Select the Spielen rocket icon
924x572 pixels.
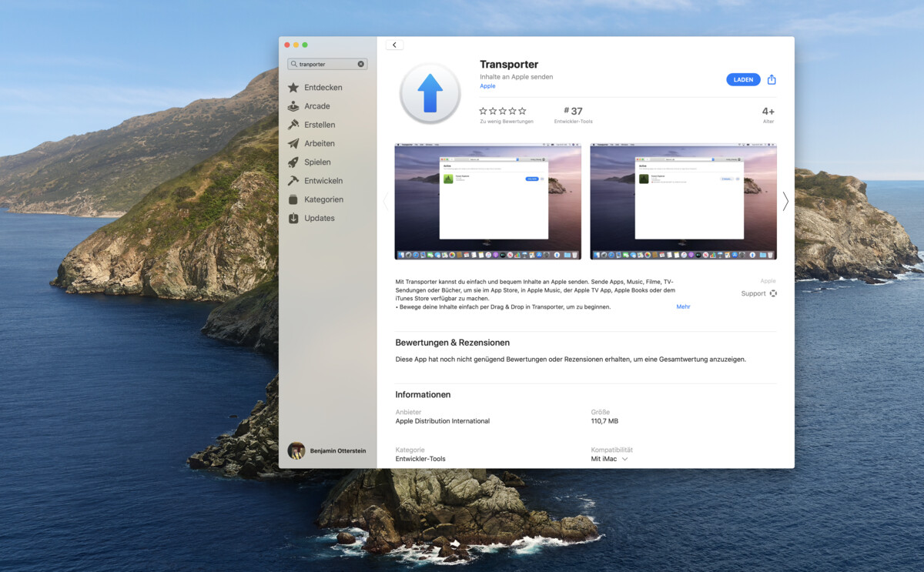[x=295, y=162]
